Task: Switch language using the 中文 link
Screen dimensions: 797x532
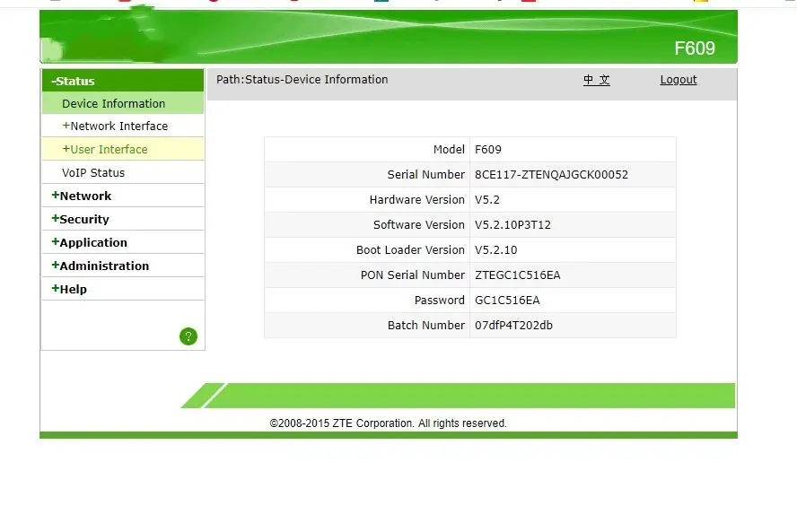Action: click(x=596, y=80)
